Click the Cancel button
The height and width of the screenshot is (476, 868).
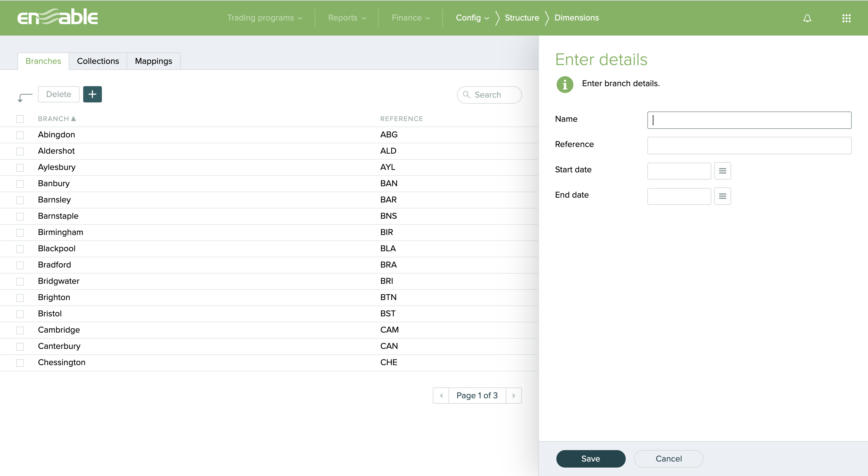(x=668, y=459)
